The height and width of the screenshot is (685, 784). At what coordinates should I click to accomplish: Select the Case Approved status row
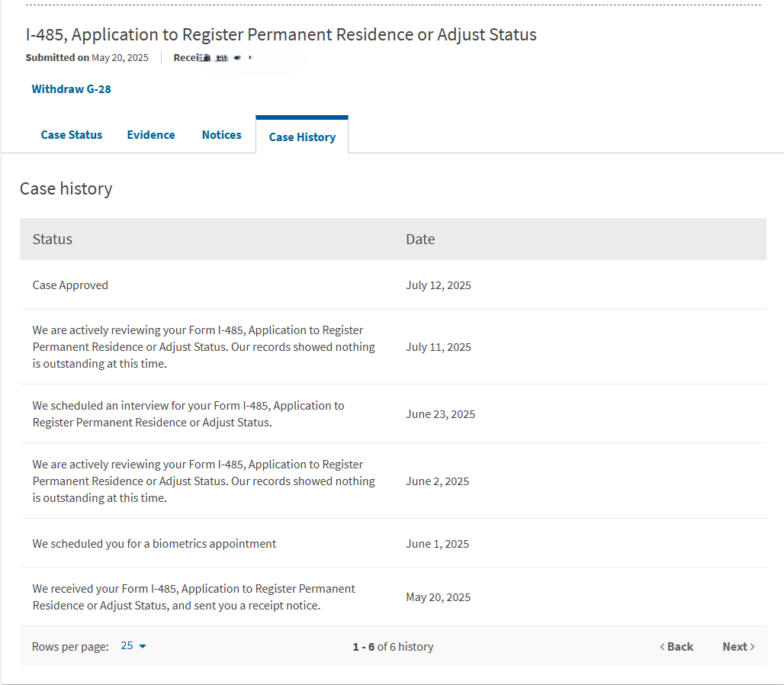pyautogui.click(x=70, y=285)
